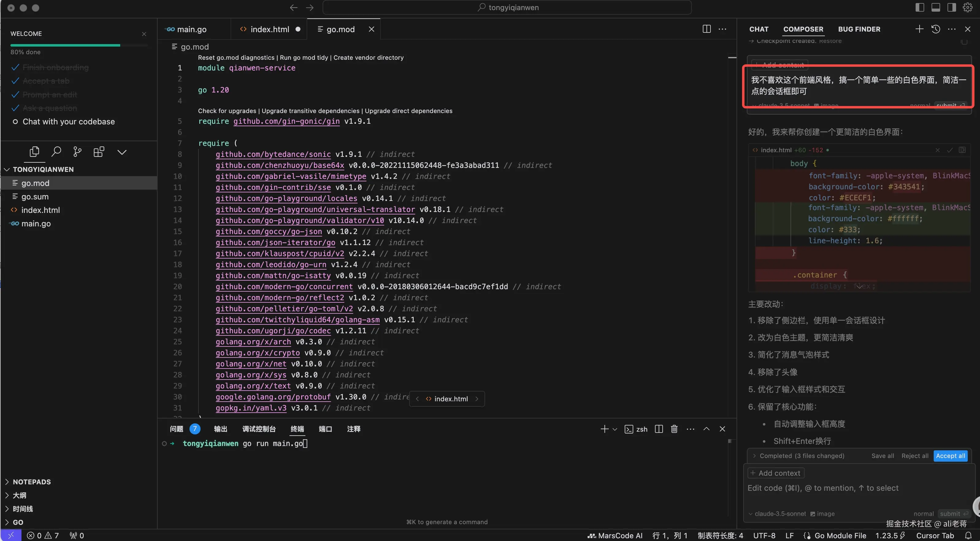Viewport: 980px width, 541px height.
Task: Show composer history clock icon
Action: click(x=936, y=29)
